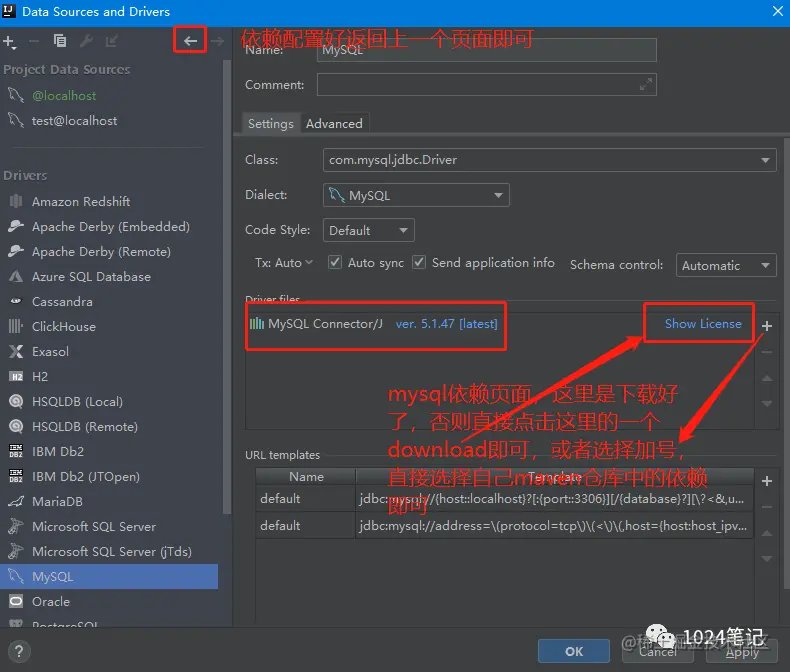
Task: Click the duplicate data source icon
Action: [x=60, y=41]
